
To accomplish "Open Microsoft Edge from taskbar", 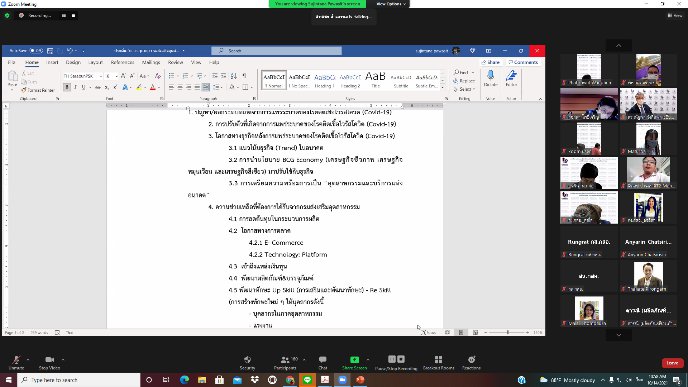I will (184, 380).
